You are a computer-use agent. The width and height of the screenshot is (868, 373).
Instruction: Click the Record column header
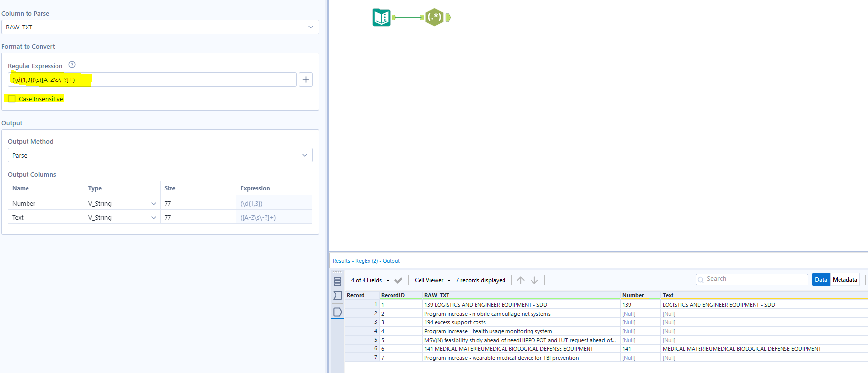click(362, 295)
